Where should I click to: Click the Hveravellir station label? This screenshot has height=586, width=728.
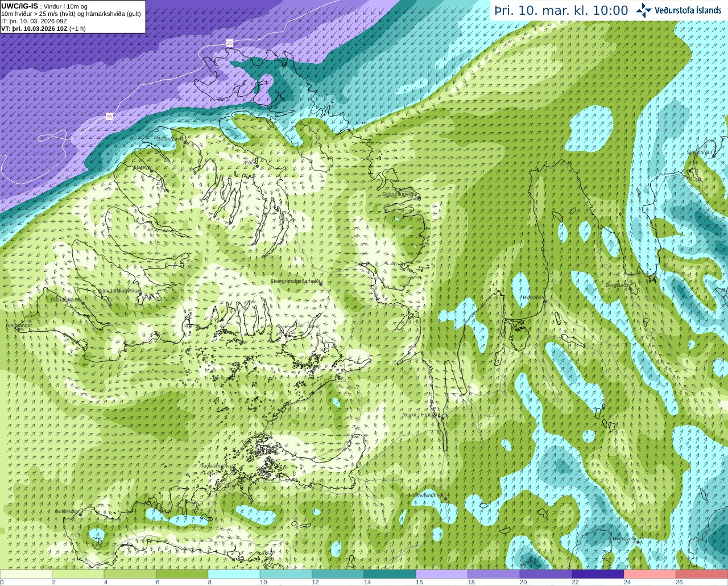pyautogui.click(x=624, y=539)
